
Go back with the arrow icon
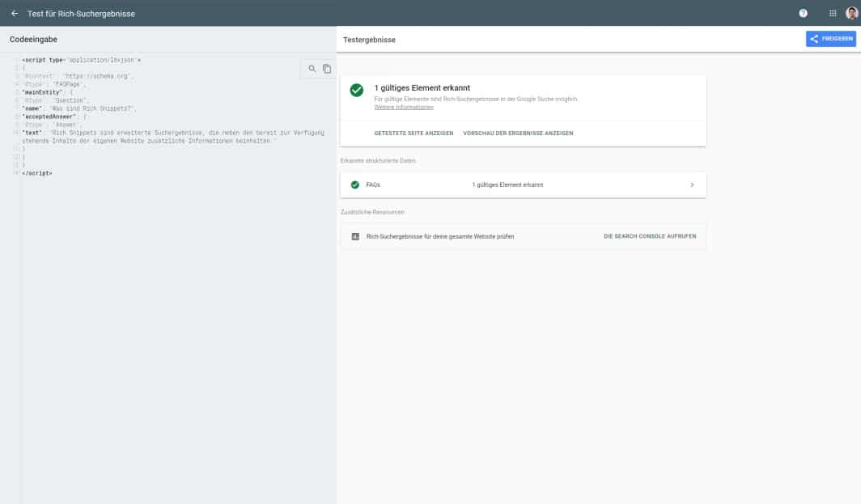click(15, 13)
